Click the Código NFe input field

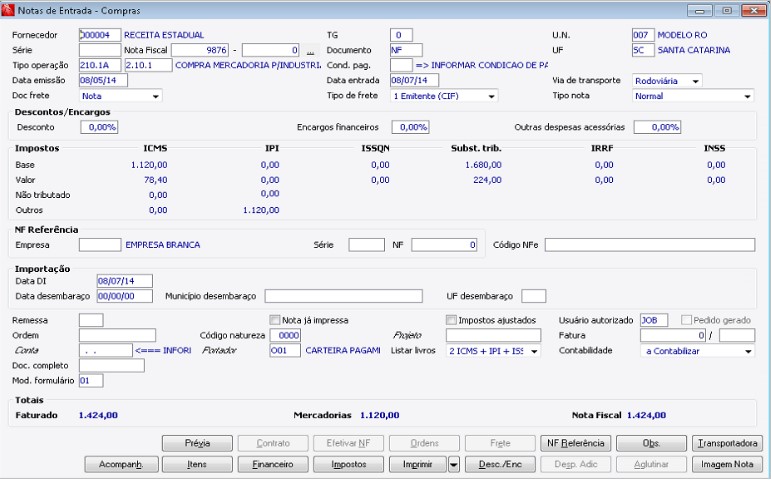(650, 244)
